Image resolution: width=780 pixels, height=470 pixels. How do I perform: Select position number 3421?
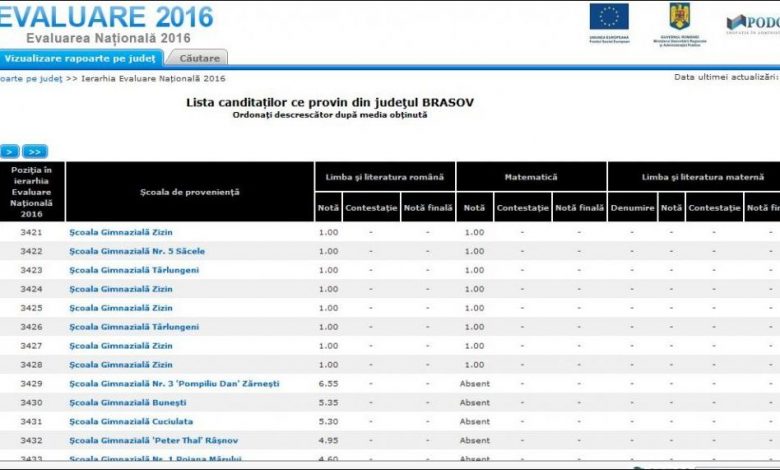31,232
